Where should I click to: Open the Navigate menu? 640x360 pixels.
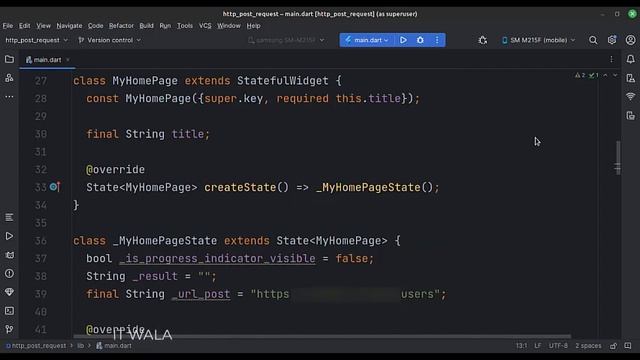(69, 26)
